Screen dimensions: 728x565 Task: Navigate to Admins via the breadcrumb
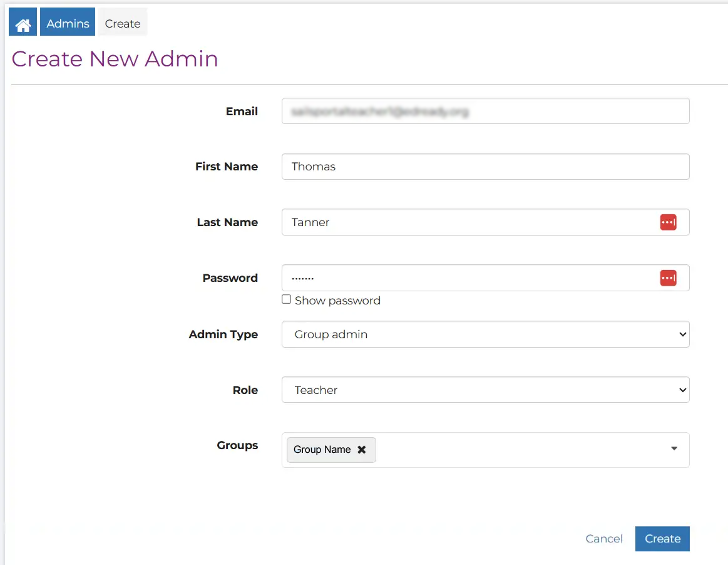tap(67, 23)
